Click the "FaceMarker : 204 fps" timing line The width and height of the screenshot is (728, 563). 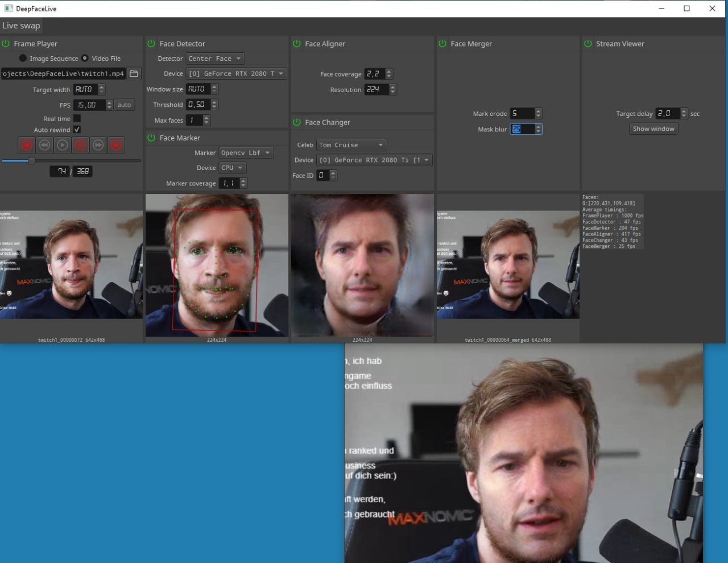click(x=610, y=228)
